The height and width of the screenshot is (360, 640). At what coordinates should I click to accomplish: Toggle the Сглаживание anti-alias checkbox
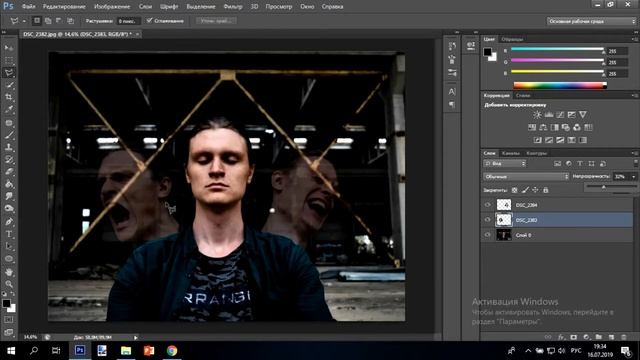coord(149,20)
